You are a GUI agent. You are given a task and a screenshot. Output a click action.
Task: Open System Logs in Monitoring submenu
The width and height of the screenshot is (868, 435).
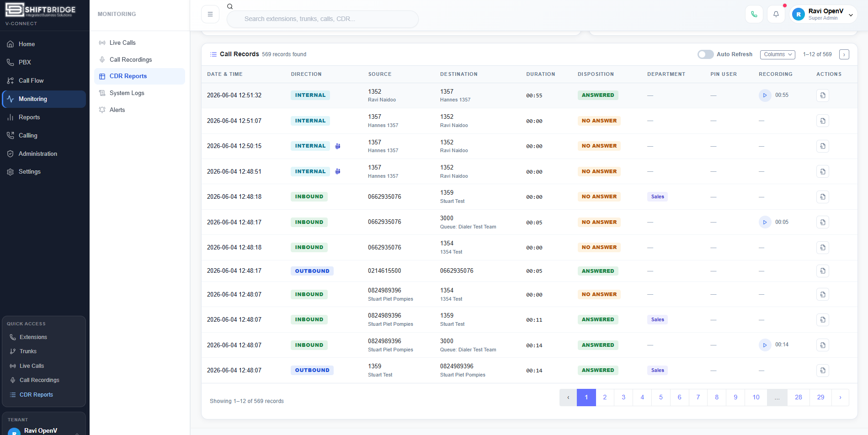(x=139, y=93)
